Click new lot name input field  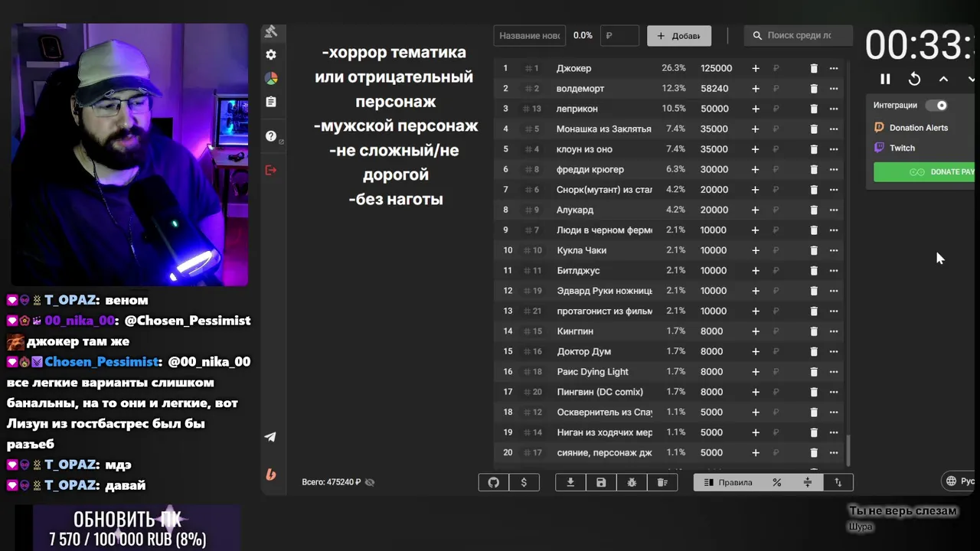[x=529, y=35]
